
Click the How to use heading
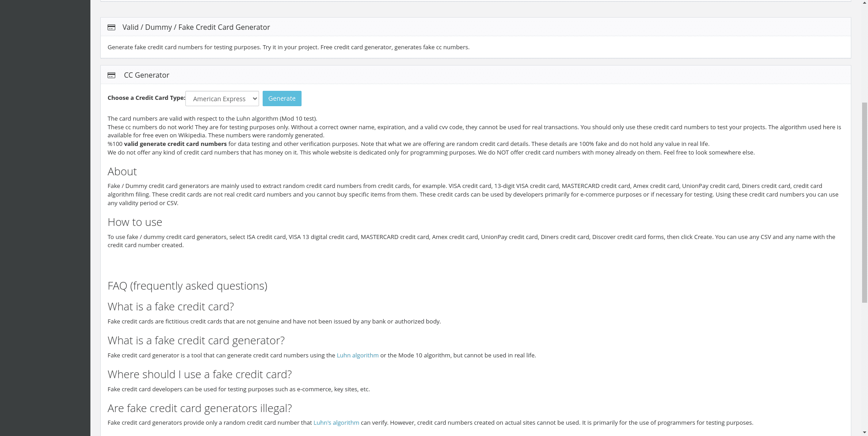pos(135,222)
